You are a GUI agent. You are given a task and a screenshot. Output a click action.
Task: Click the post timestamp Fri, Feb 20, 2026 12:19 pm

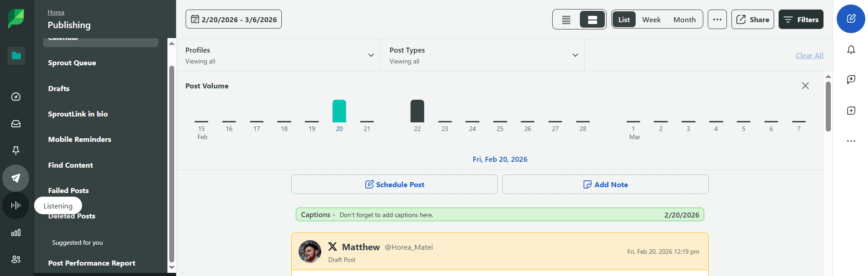click(663, 252)
